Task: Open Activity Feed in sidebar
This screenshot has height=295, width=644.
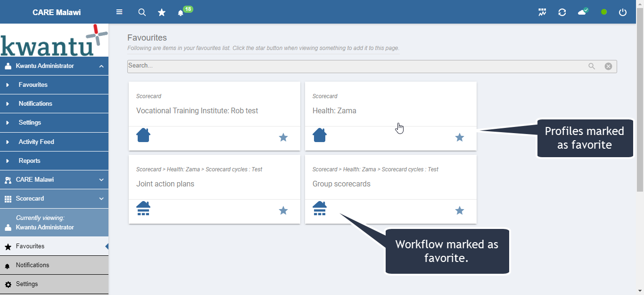Action: click(54, 142)
